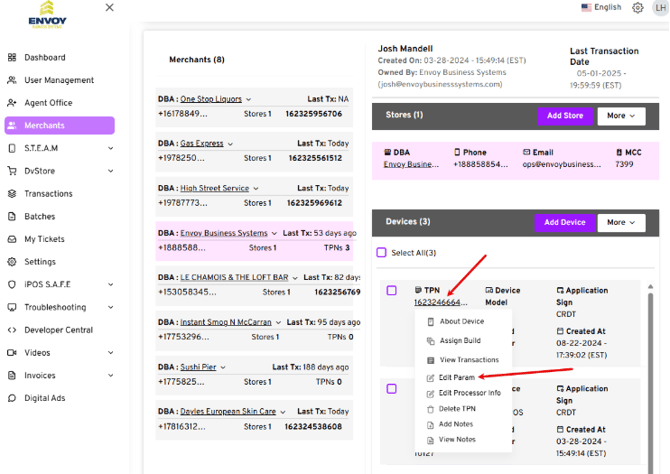Image resolution: width=670 pixels, height=474 pixels.
Task: Click the devices list vertical scrollbar
Action: (652, 350)
